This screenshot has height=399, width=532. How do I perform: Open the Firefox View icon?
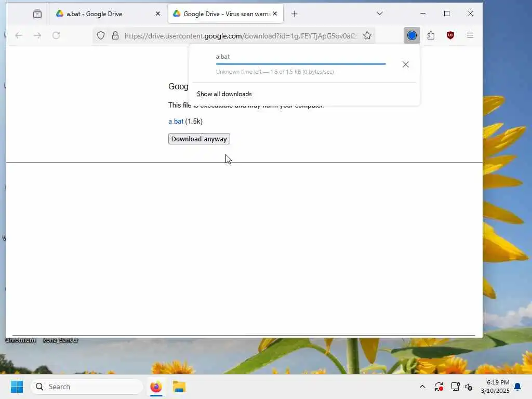(x=37, y=14)
